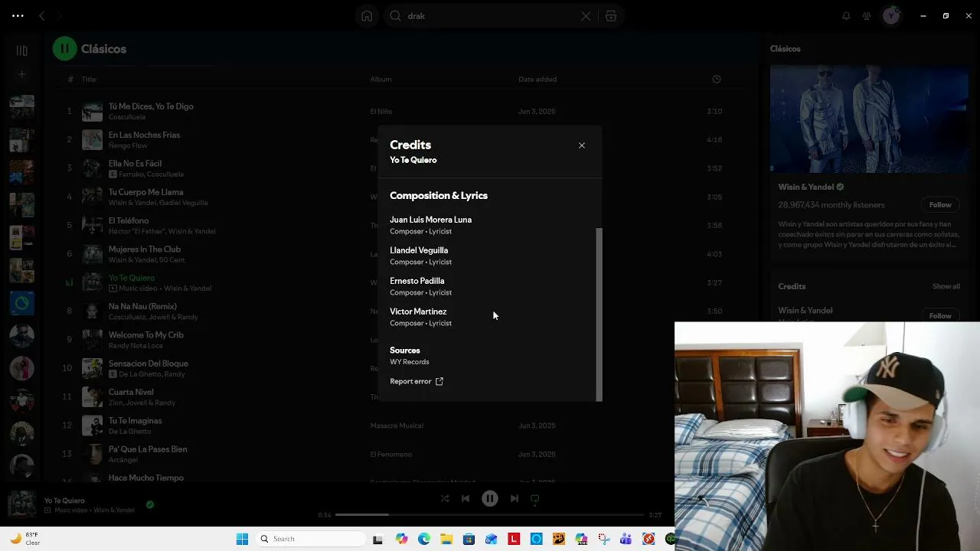The width and height of the screenshot is (980, 551).
Task: Open Microsoft Edge from the taskbar
Action: click(424, 540)
